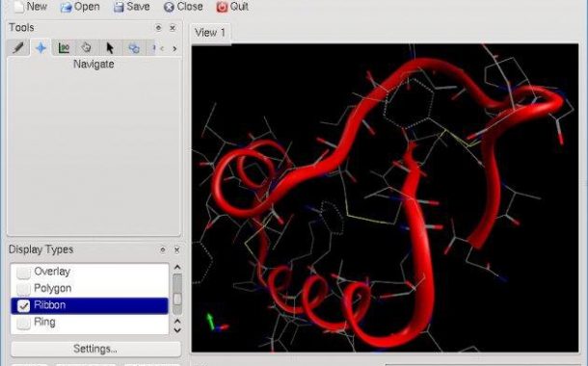Float the Tools panel

tap(158, 28)
